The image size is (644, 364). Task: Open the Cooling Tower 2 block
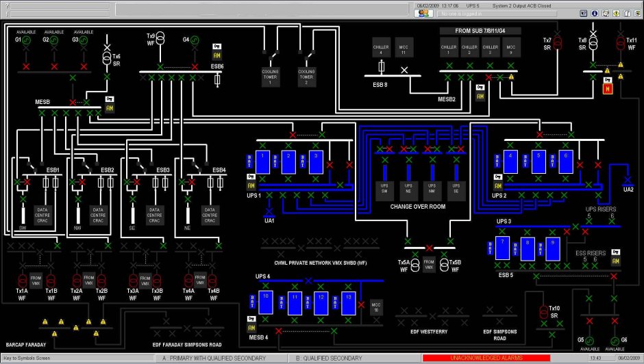coord(306,77)
